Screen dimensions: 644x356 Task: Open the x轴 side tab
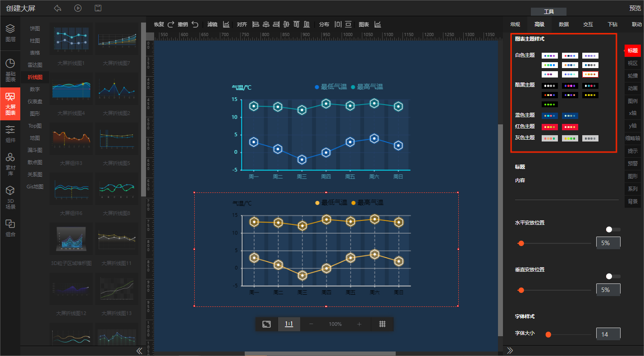pyautogui.click(x=633, y=113)
